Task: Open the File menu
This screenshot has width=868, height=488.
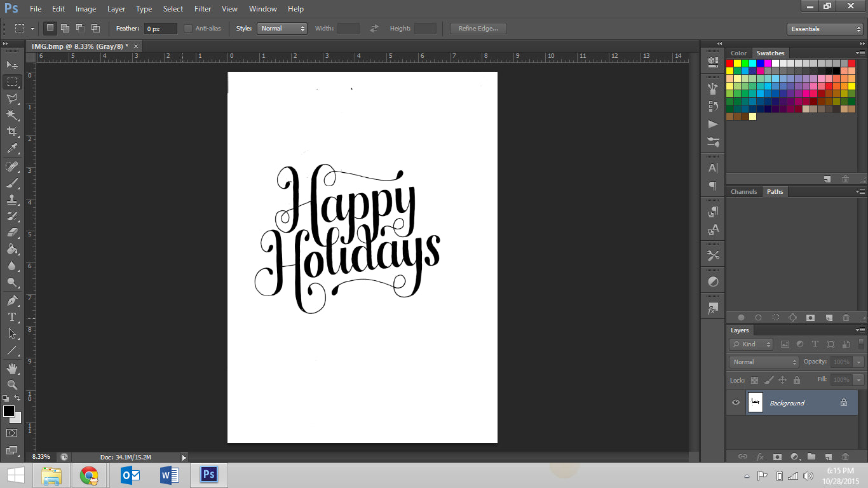Action: (x=36, y=9)
